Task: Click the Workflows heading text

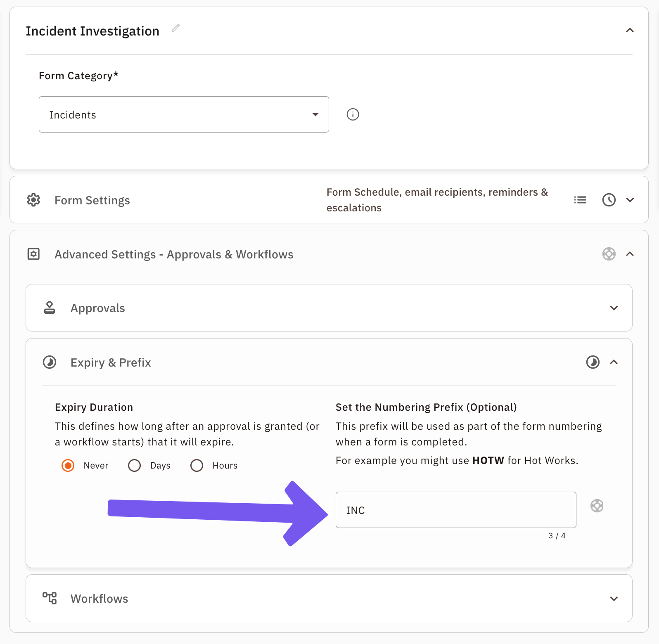Action: pyautogui.click(x=99, y=599)
